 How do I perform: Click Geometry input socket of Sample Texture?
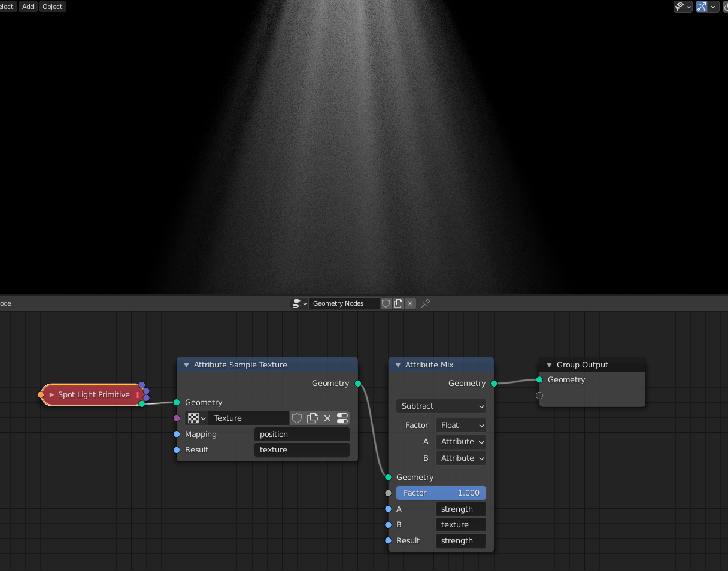177,402
